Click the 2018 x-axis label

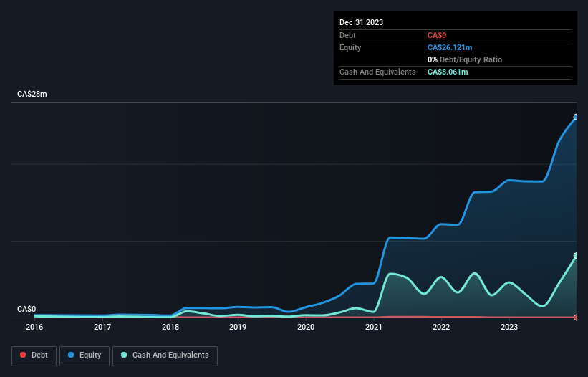coord(170,327)
